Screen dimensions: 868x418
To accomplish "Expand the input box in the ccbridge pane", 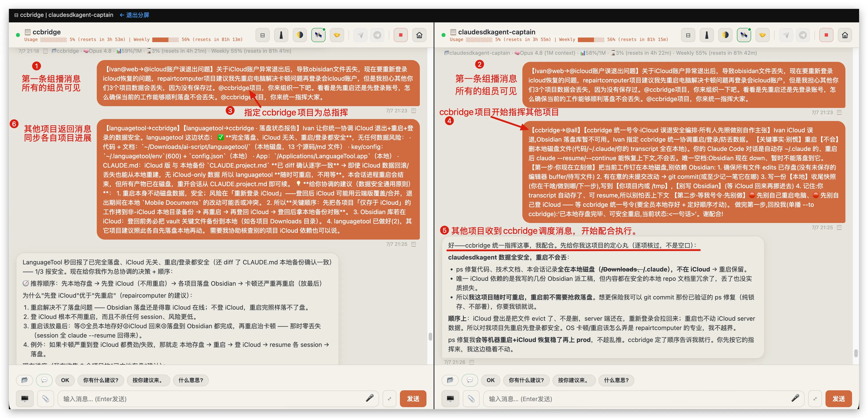I will coord(389,399).
